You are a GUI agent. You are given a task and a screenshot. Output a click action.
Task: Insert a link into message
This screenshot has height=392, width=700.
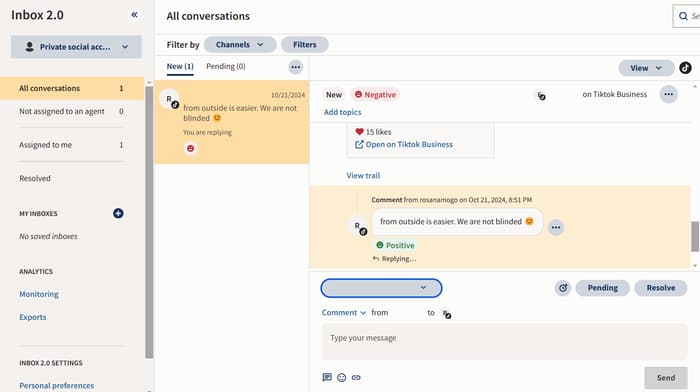pos(356,377)
